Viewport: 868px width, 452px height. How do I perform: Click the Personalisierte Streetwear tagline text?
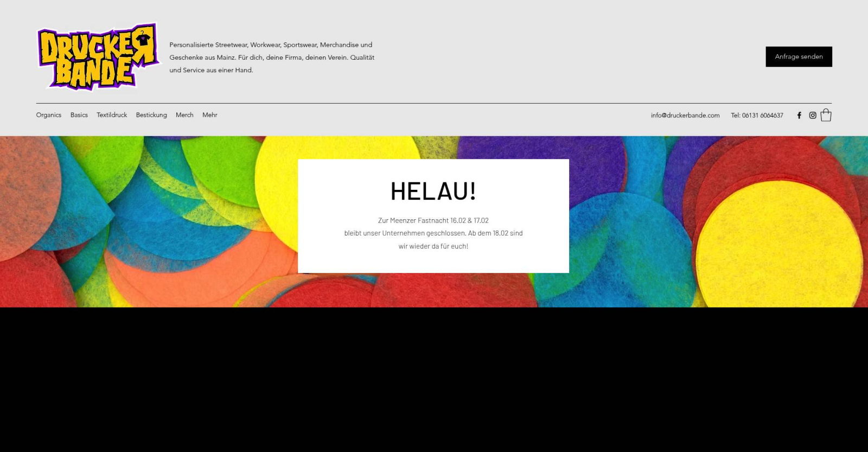[272, 58]
